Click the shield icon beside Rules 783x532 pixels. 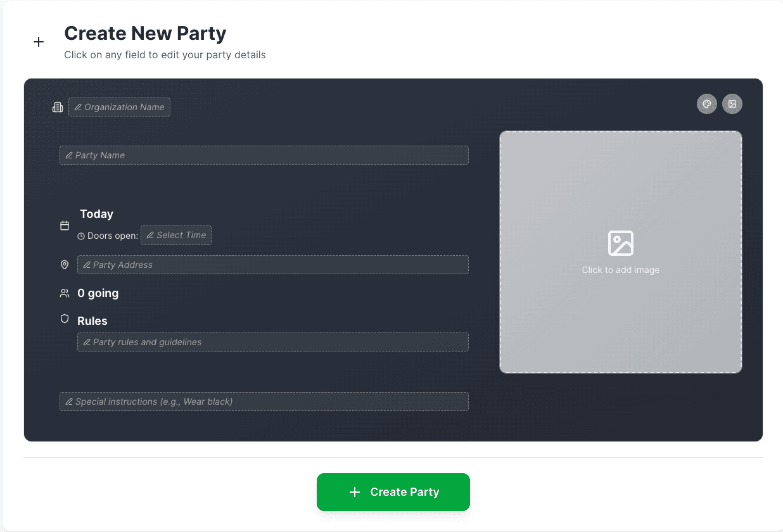coord(64,319)
